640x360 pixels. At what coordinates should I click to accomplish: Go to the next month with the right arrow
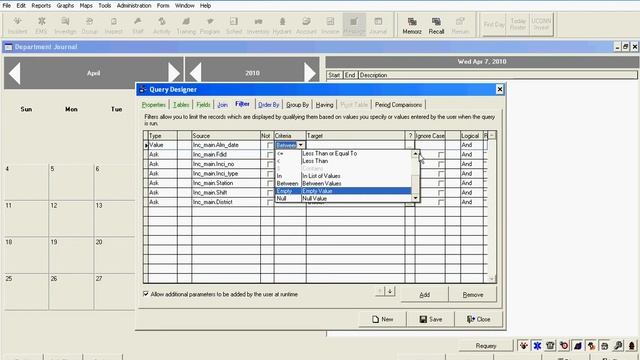click(174, 73)
